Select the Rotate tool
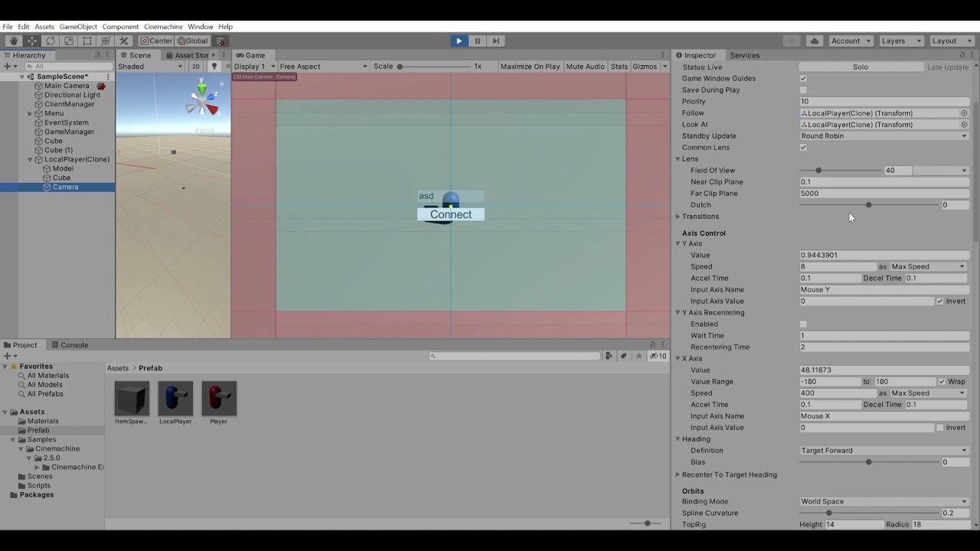Image resolution: width=980 pixels, height=551 pixels. tap(50, 41)
